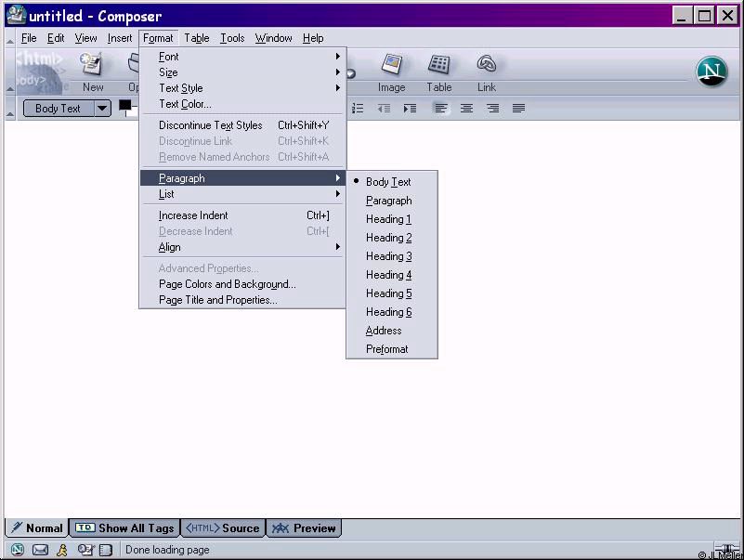744x560 pixels.
Task: Click the Table insert toolbar icon
Action: coord(439,64)
